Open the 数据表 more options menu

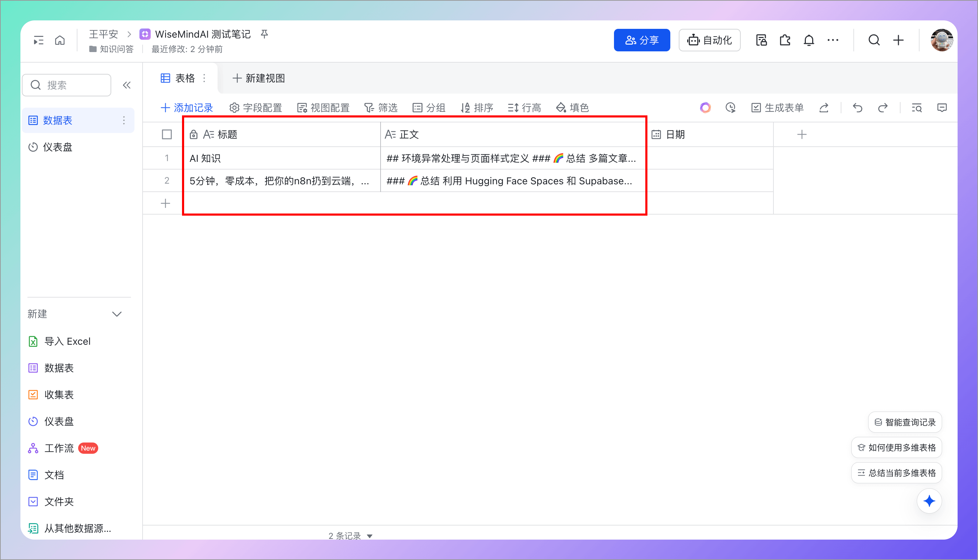[124, 120]
